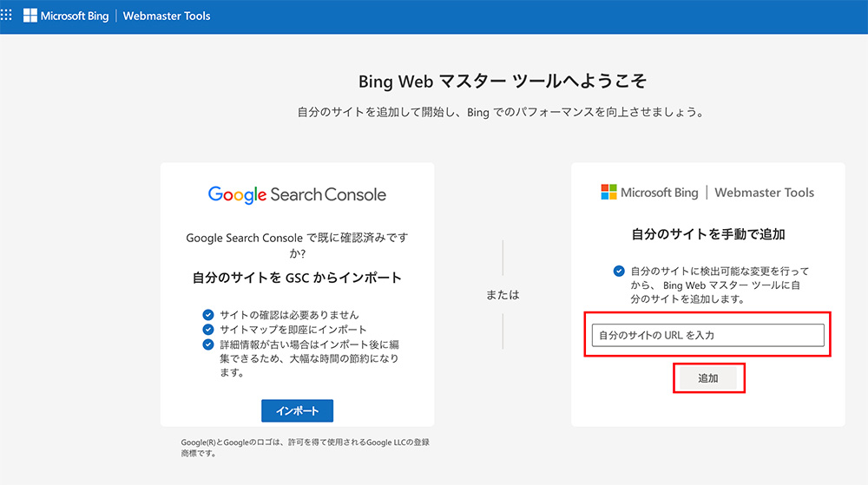Click Google Search Console で既に確認済みですか text

tap(297, 246)
